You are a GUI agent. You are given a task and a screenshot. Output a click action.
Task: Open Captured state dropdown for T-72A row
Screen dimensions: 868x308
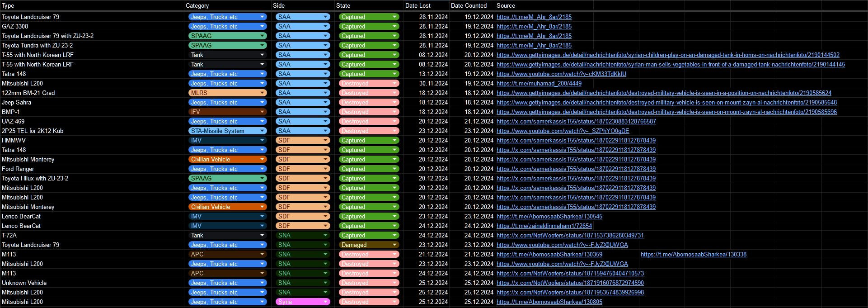pos(369,235)
